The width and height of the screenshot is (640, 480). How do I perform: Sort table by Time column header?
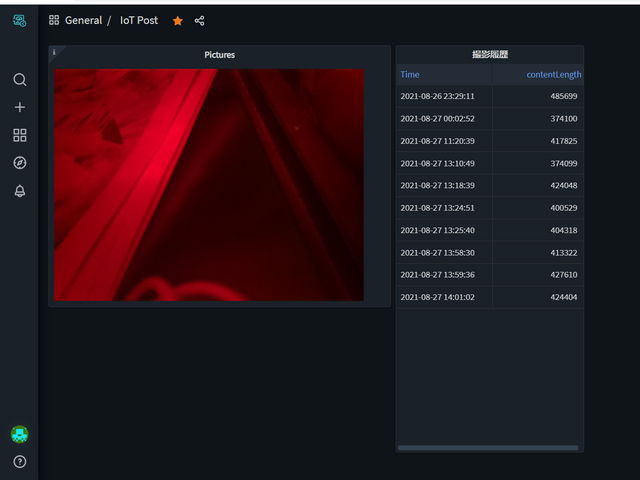(410, 74)
